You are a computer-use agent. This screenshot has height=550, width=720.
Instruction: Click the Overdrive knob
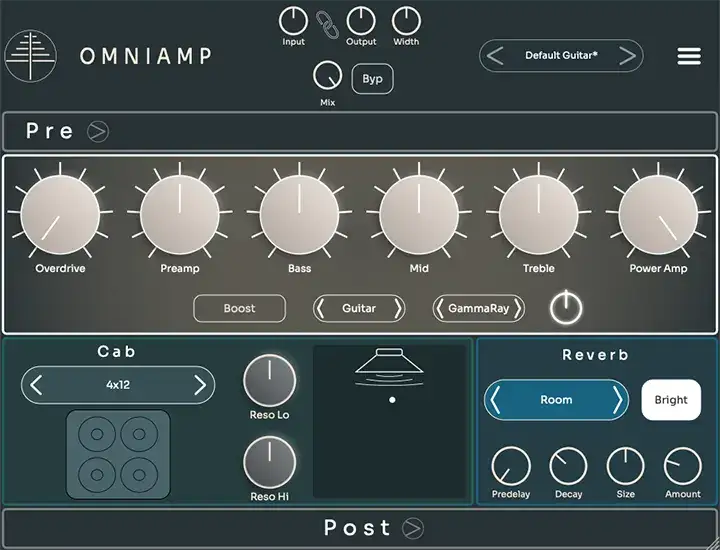point(60,214)
